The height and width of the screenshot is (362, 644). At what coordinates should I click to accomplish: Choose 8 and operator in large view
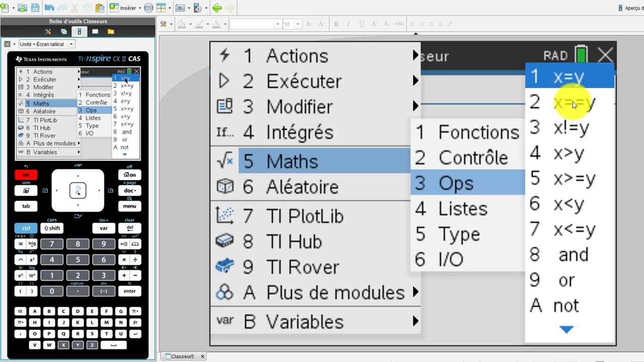pyautogui.click(x=570, y=255)
